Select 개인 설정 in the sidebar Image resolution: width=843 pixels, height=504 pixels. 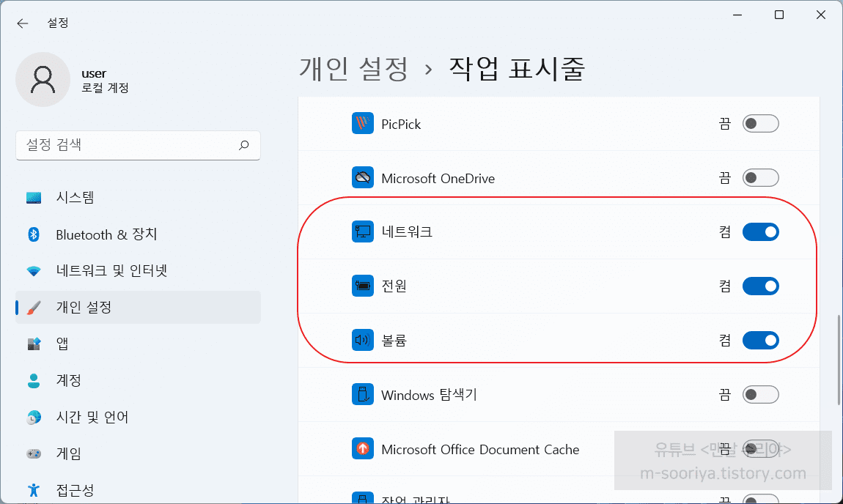(138, 308)
